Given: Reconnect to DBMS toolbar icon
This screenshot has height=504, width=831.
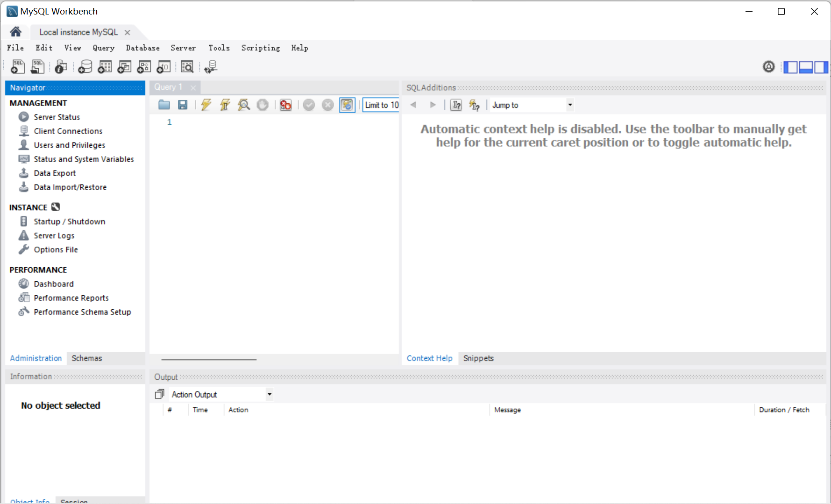Looking at the screenshot, I should 211,67.
